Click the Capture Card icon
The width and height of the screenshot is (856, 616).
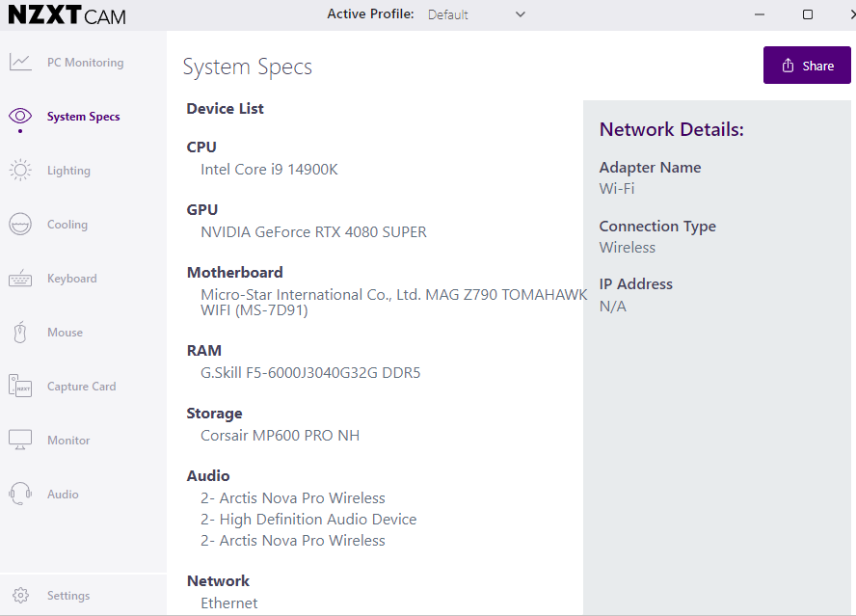tap(20, 387)
